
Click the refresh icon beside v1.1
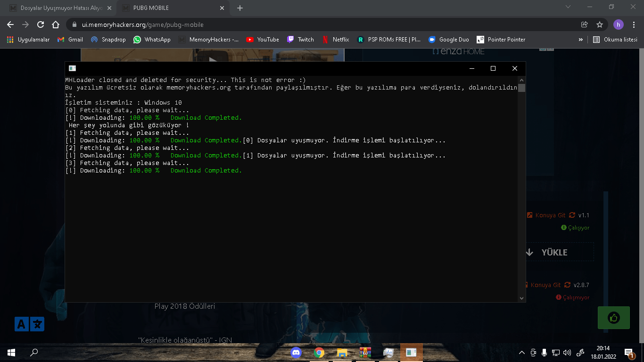coord(572,215)
